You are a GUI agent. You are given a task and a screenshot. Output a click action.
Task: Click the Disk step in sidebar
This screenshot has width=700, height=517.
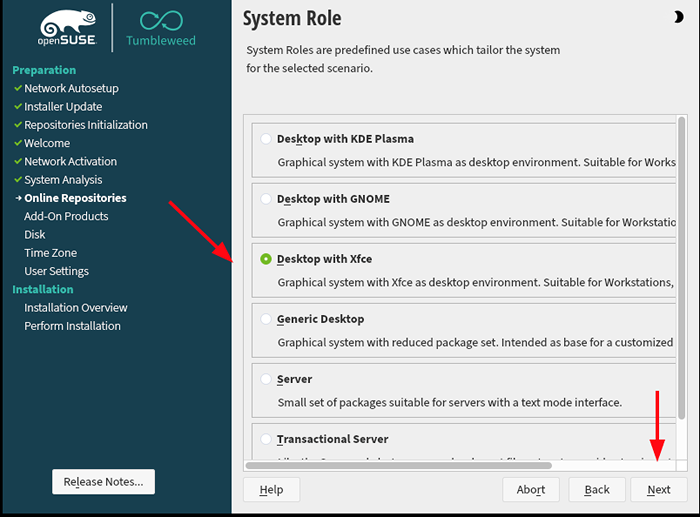tap(35, 235)
